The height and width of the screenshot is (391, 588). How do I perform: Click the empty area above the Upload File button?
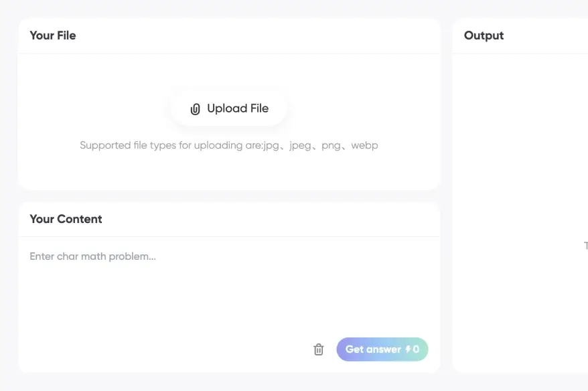tap(228, 72)
